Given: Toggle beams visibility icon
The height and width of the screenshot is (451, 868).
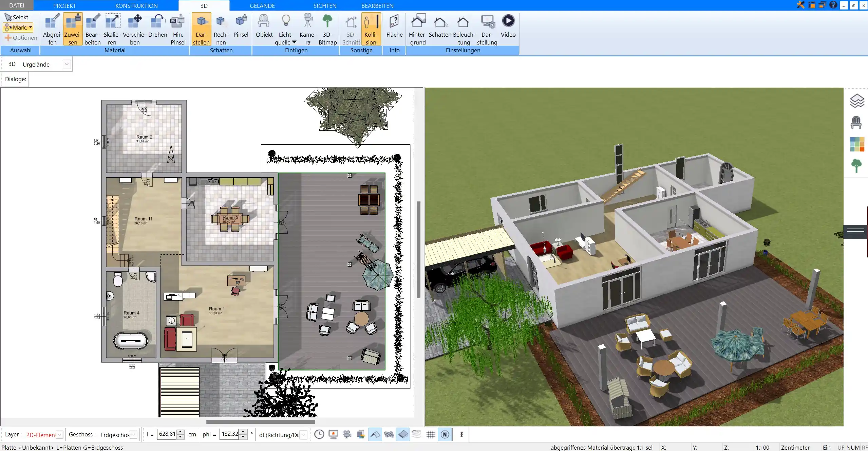Looking at the screenshot, I should pos(389,434).
